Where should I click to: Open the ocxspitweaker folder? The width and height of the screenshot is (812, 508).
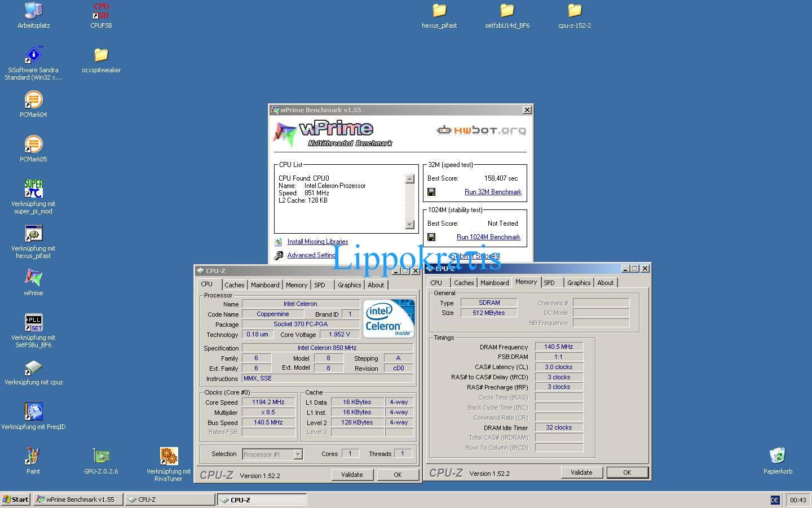(x=101, y=55)
